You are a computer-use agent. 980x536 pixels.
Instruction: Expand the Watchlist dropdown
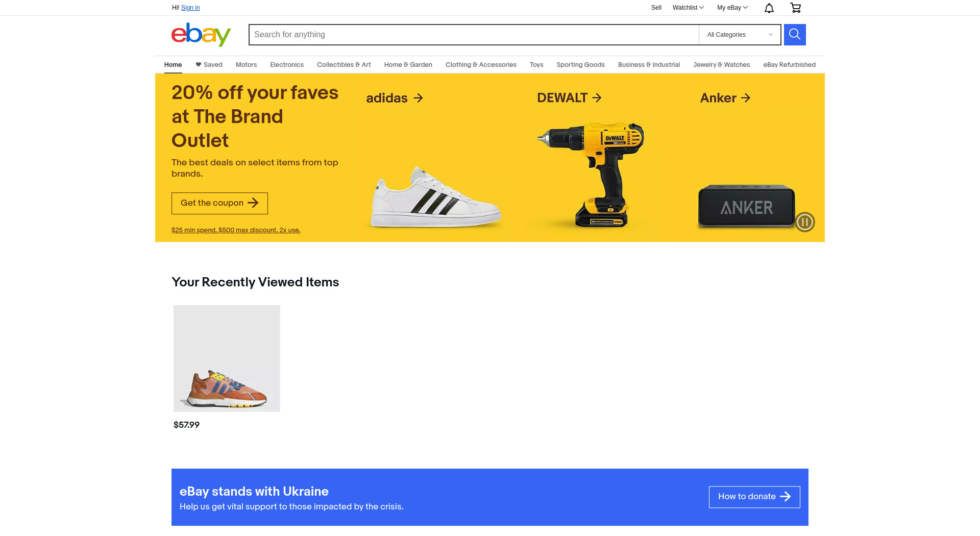tap(688, 8)
